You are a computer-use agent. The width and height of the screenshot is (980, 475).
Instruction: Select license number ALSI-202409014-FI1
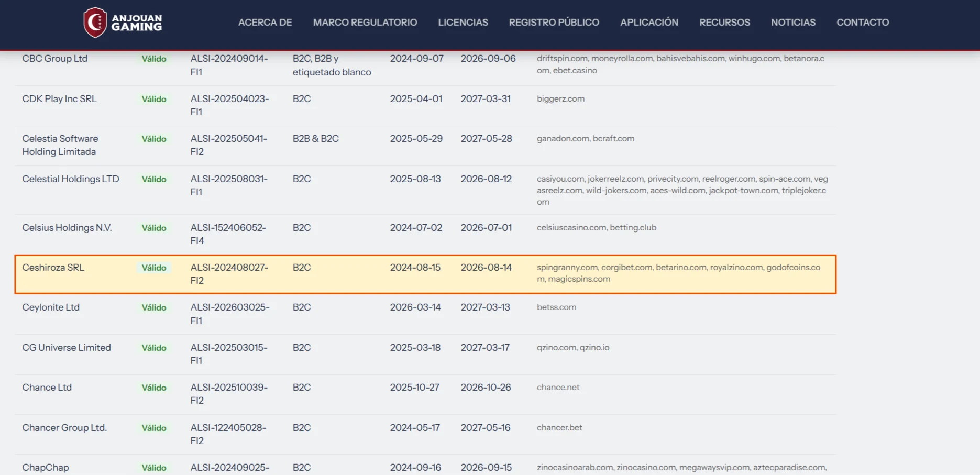point(229,65)
